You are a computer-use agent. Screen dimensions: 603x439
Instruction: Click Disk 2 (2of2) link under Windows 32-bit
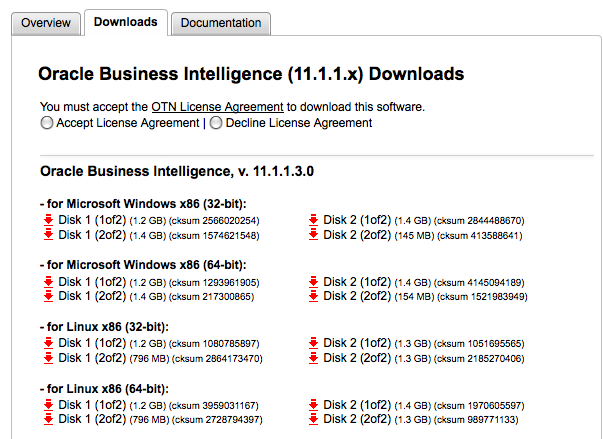point(357,235)
